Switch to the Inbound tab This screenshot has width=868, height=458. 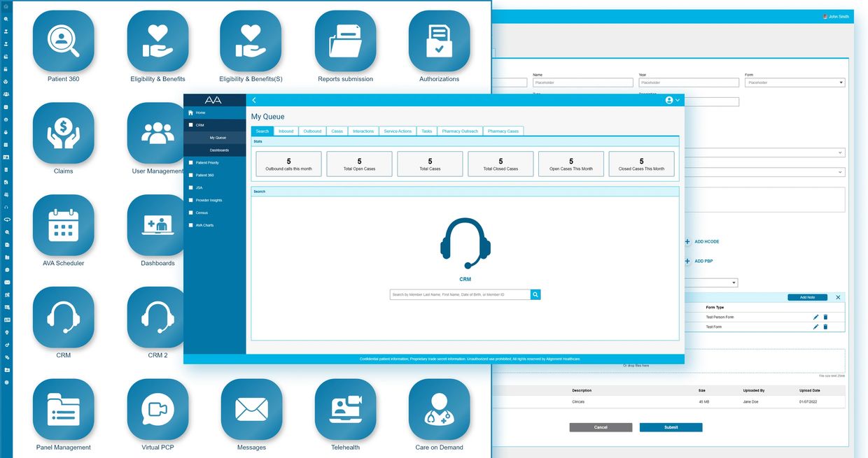click(286, 131)
